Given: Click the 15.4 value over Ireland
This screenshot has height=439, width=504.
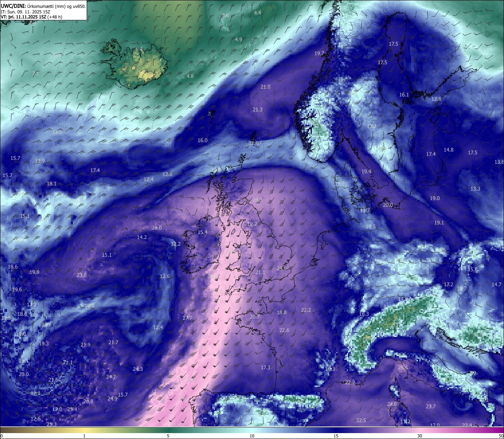Looking at the screenshot, I should coord(202,232).
